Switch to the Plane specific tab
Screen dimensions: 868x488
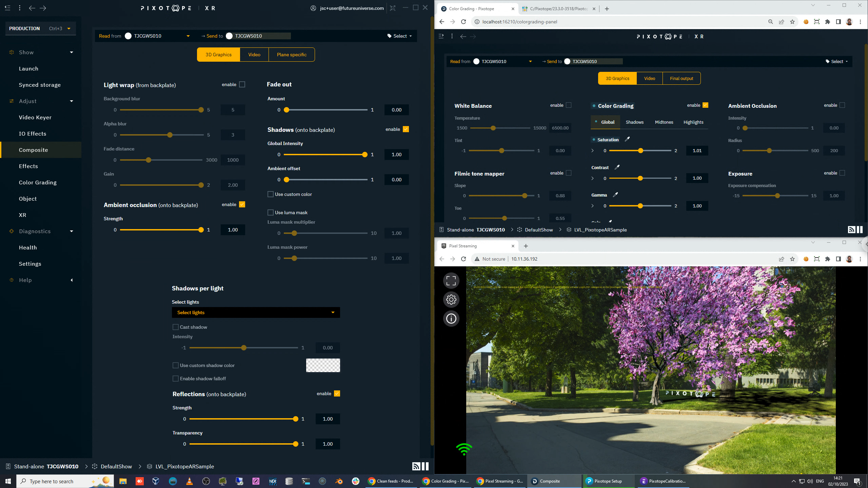pos(291,55)
